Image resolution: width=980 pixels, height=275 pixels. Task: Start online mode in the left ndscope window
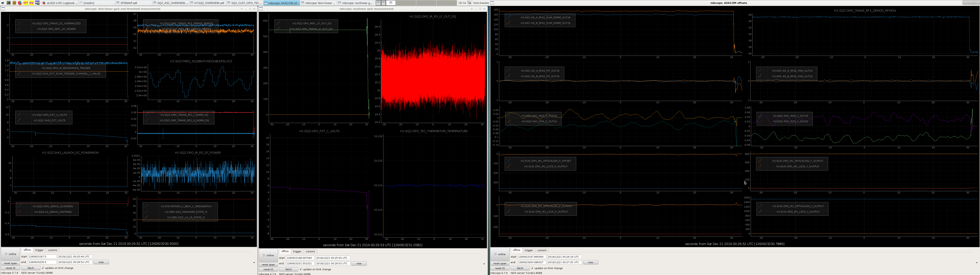(10, 254)
